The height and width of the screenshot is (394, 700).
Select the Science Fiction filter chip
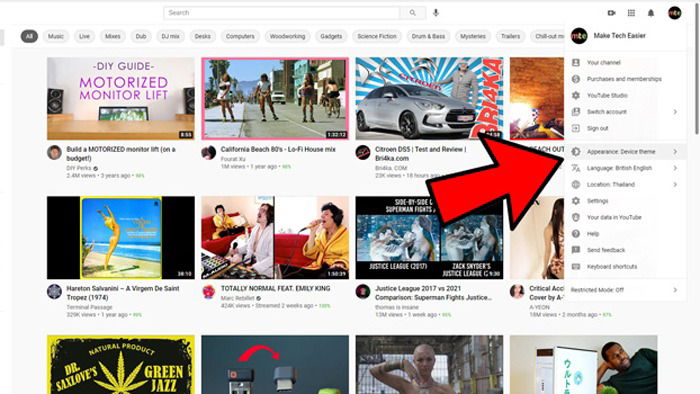pyautogui.click(x=377, y=36)
